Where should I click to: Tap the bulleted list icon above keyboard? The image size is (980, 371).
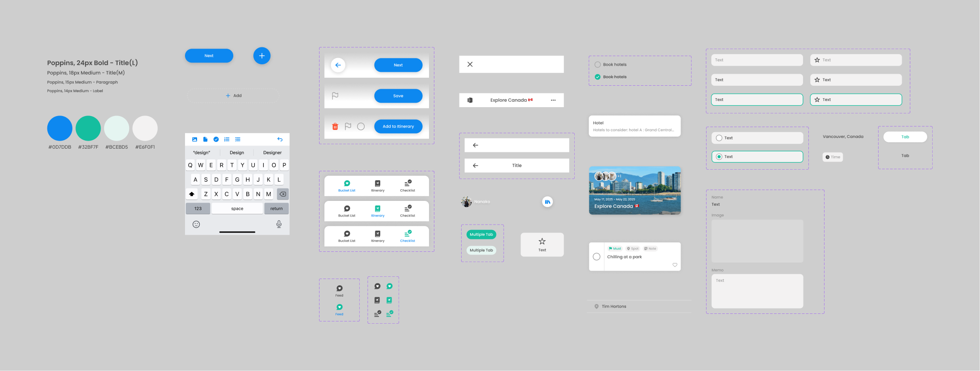238,139
